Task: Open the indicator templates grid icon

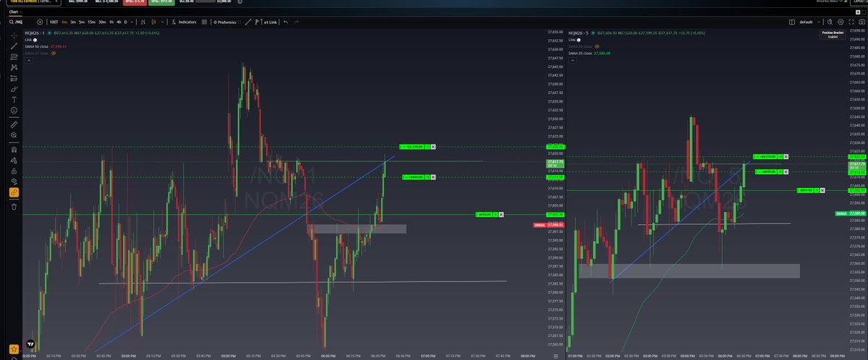Action: click(205, 22)
